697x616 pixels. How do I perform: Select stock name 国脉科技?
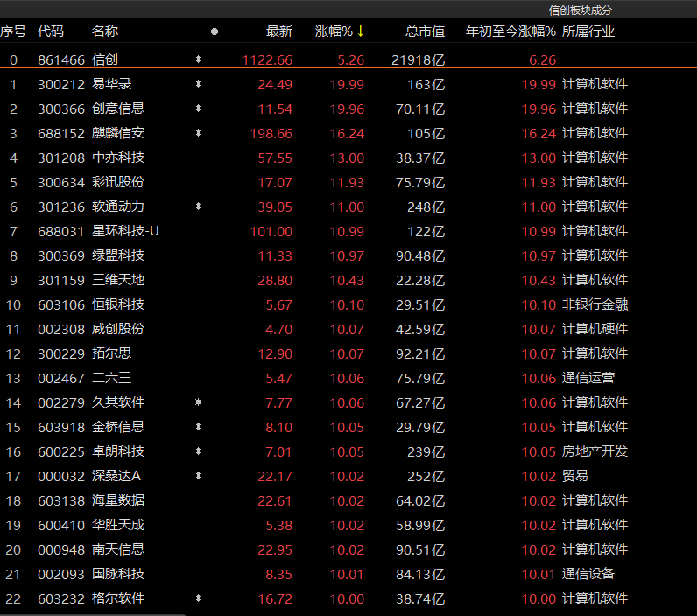(118, 574)
